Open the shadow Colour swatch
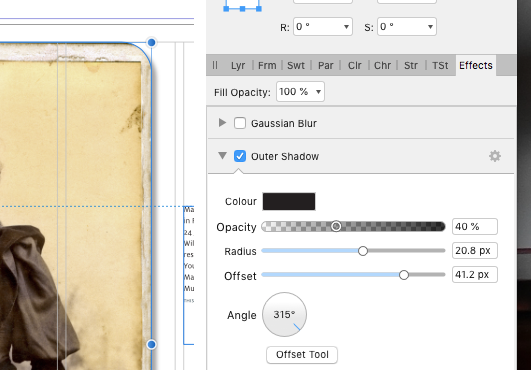531x370 pixels. (x=289, y=201)
